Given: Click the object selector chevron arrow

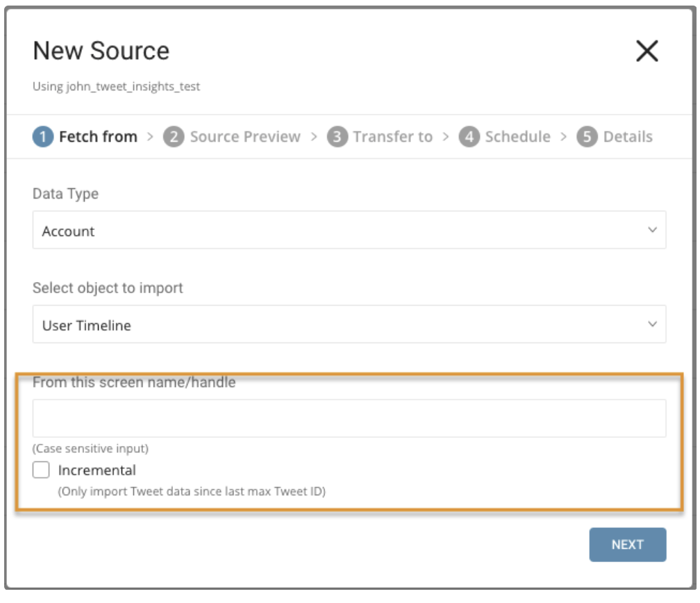Looking at the screenshot, I should click(x=651, y=325).
